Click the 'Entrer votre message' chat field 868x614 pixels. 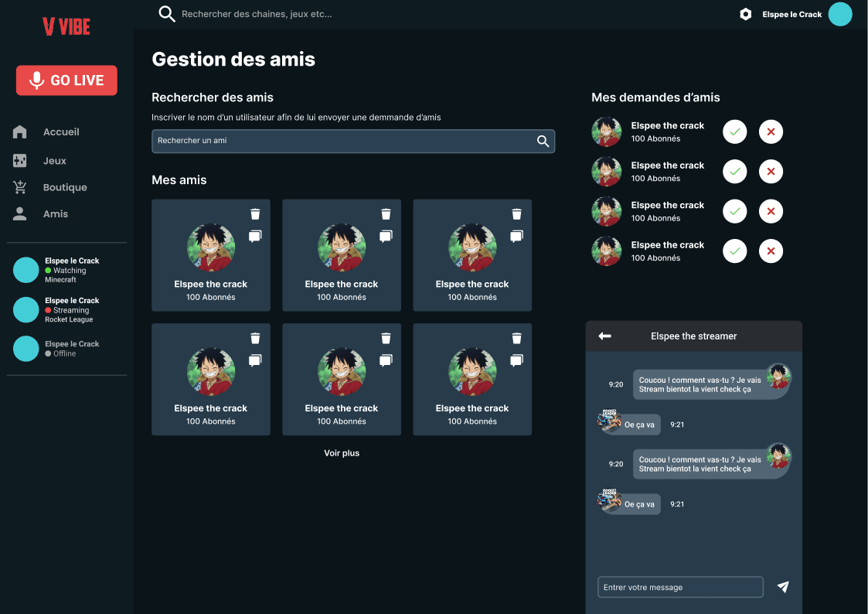click(x=680, y=587)
